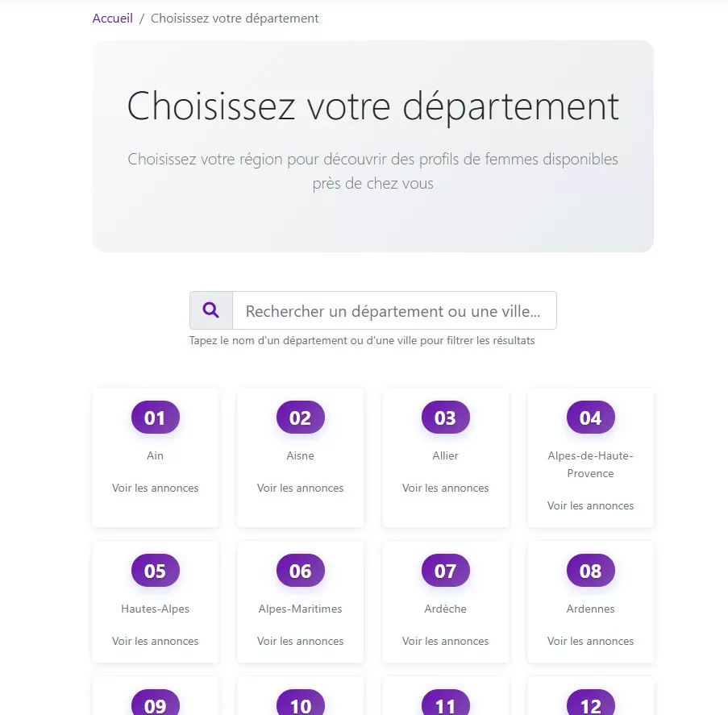Open "Voir les annonces" under Ardèche
This screenshot has height=715, width=728.
point(445,641)
